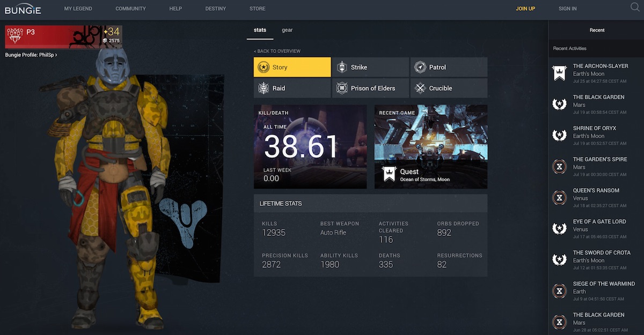The image size is (644, 335).
Task: Click the Queen's Ransom activity icon
Action: tap(560, 197)
